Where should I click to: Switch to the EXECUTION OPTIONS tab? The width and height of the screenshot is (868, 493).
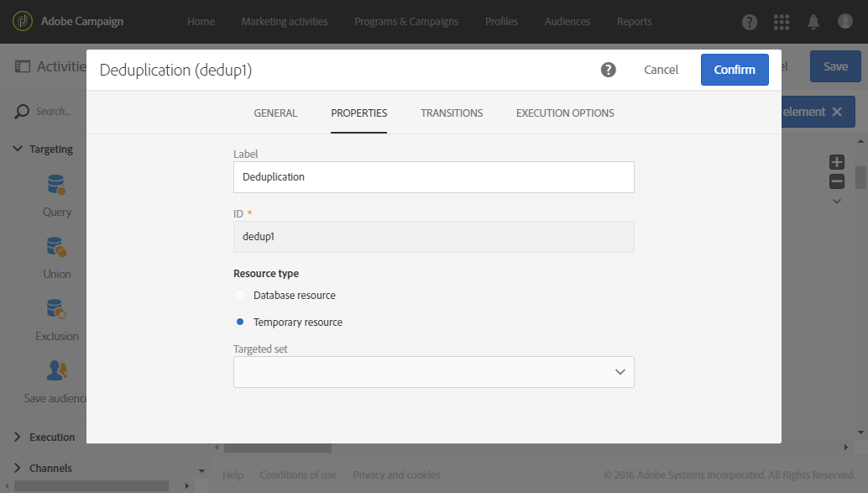pos(565,113)
